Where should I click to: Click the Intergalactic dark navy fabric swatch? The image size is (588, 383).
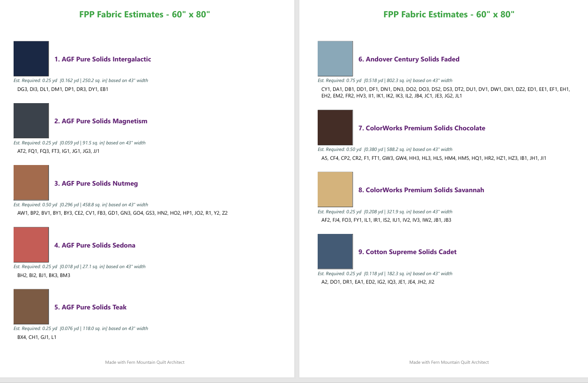pos(31,59)
